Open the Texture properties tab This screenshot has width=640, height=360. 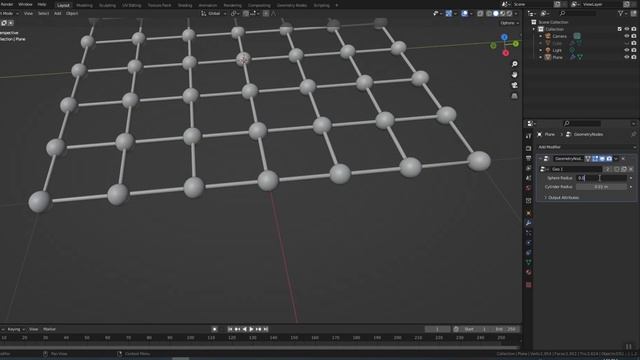click(529, 285)
